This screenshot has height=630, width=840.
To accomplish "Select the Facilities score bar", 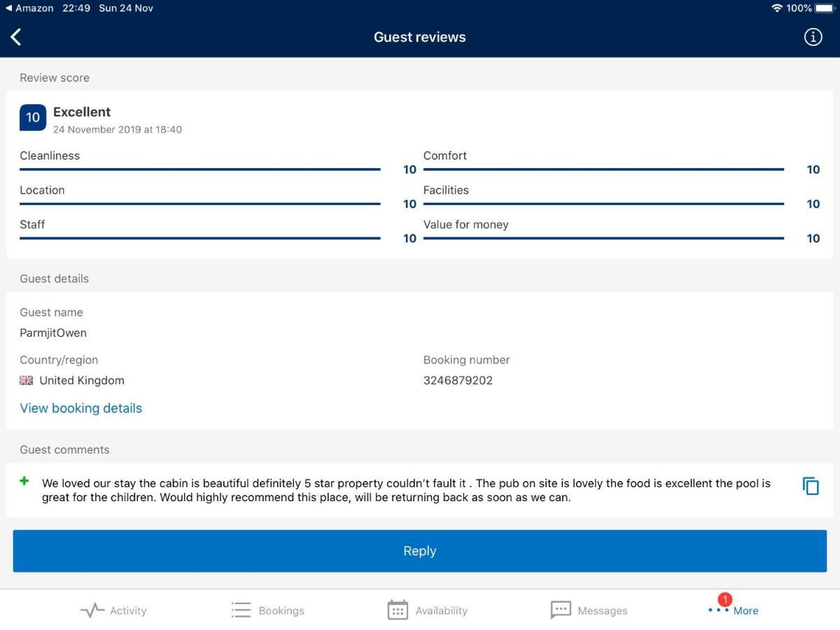I will (x=603, y=204).
